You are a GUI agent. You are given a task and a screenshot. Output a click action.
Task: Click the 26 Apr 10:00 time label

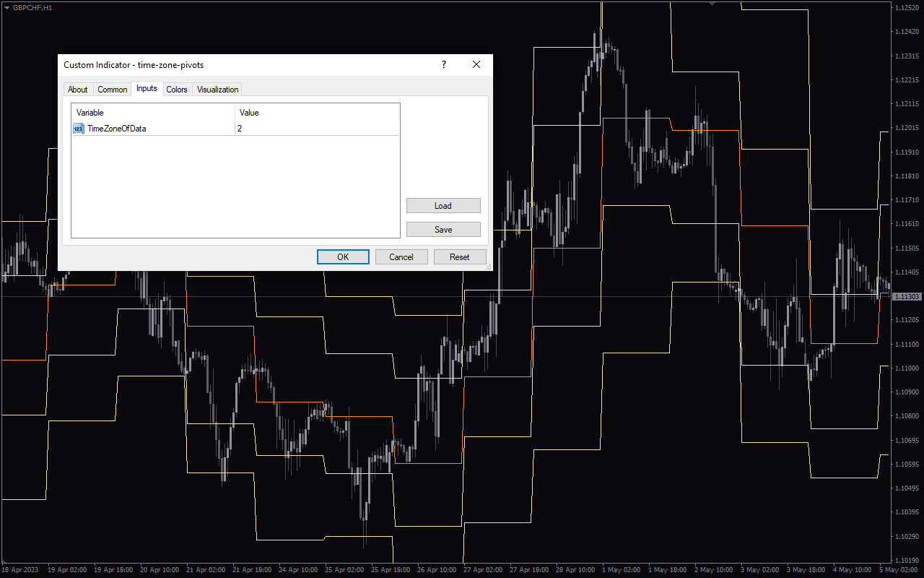(x=436, y=570)
